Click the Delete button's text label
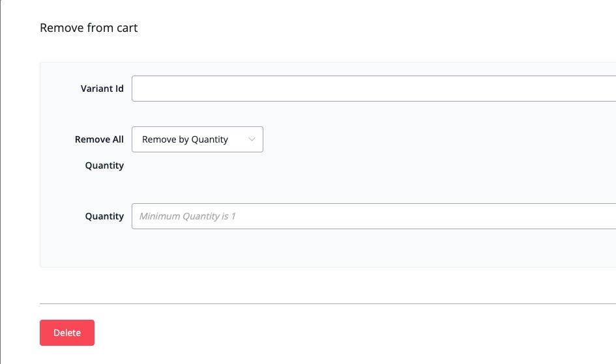Screen dimensions: 616x364 coord(67,333)
